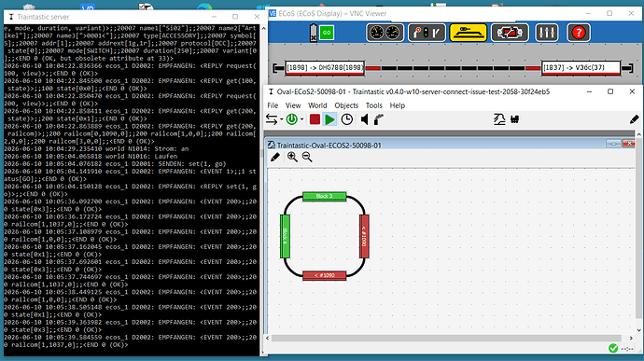Click the board horizontal scrollbar right arrow
Screen dimensions: 644x361
631,338
